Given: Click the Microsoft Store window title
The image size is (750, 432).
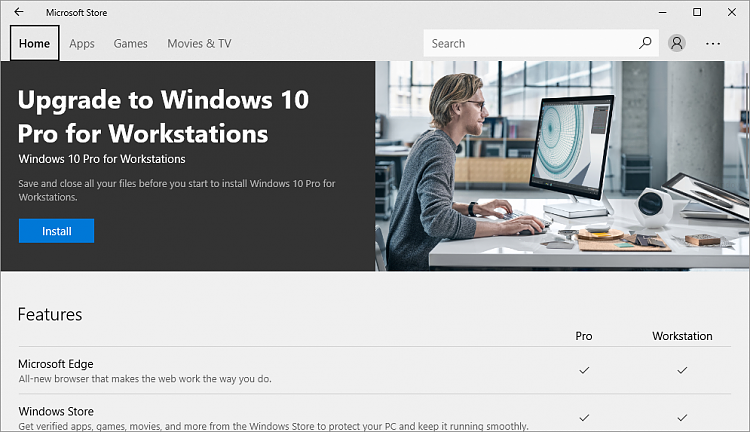Looking at the screenshot, I should pyautogui.click(x=77, y=12).
